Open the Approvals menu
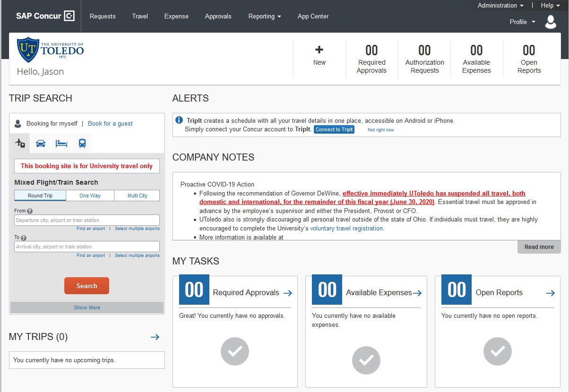This screenshot has width=569, height=392. (x=218, y=16)
